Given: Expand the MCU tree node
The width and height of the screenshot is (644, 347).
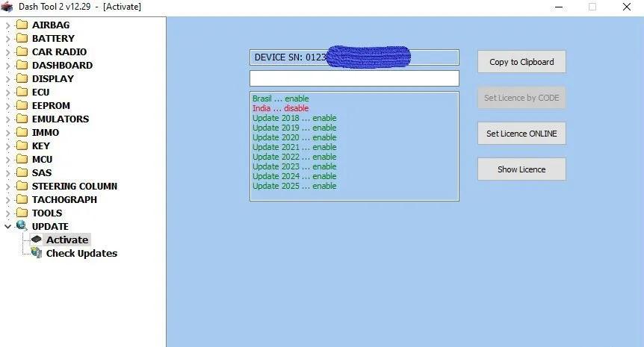Looking at the screenshot, I should click(x=7, y=160).
